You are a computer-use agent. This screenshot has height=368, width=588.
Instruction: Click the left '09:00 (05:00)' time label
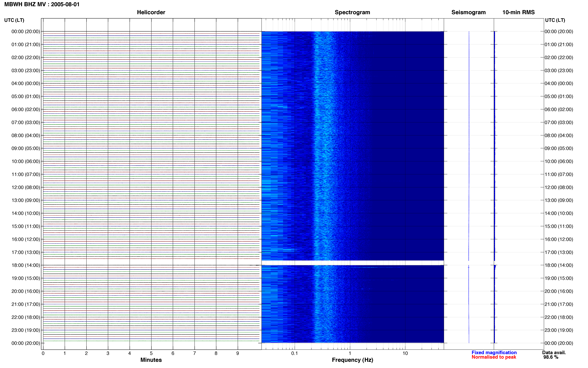point(26,148)
